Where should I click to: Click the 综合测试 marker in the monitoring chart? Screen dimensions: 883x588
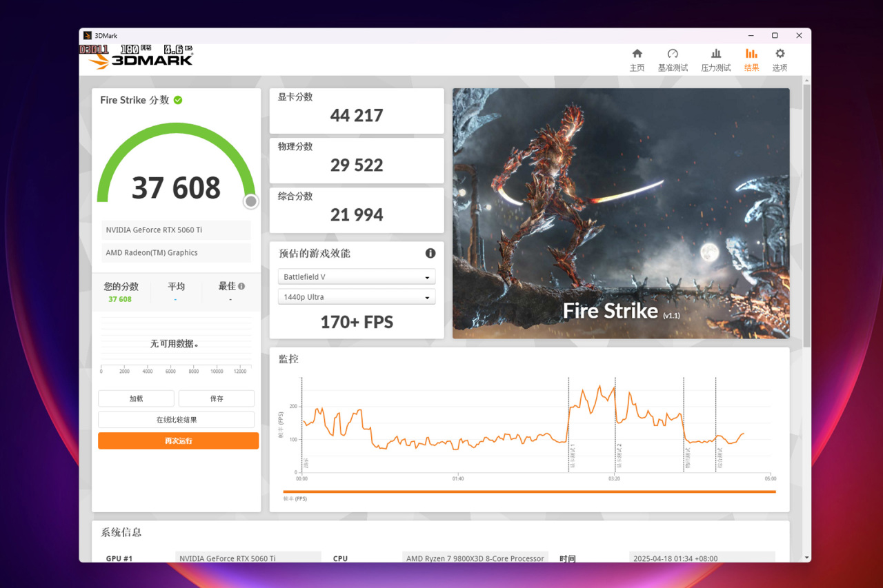coord(720,459)
